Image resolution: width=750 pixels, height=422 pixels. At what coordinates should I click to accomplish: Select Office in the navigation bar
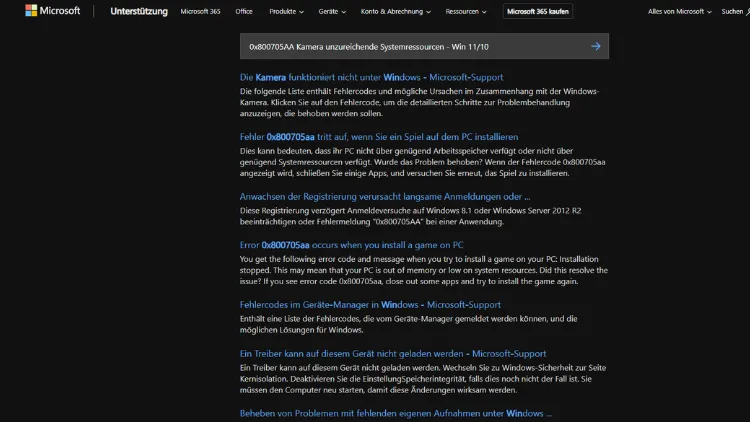pyautogui.click(x=244, y=11)
